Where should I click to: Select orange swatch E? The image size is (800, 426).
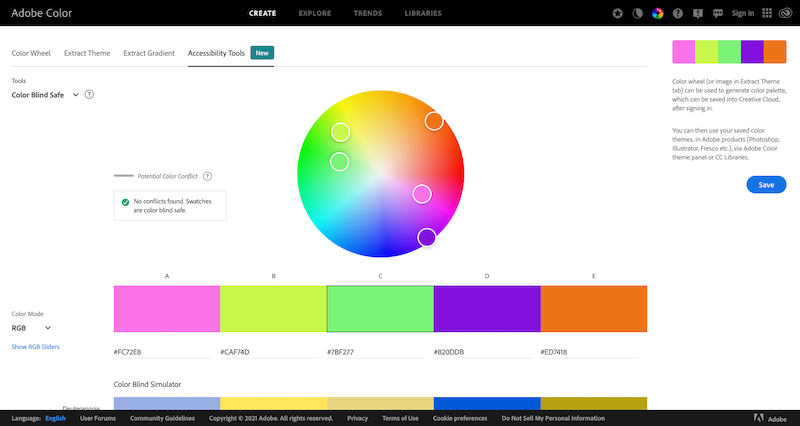(594, 309)
